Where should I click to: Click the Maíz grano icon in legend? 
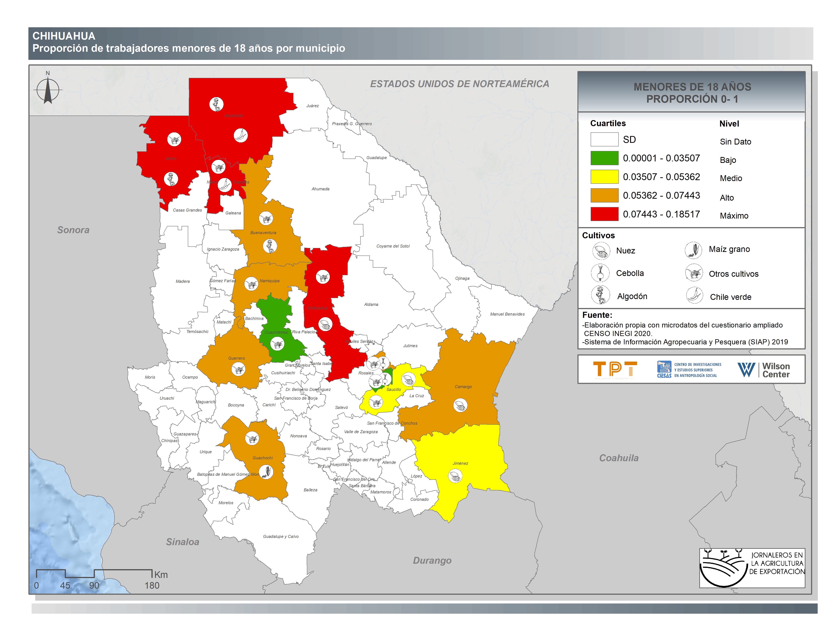[693, 250]
